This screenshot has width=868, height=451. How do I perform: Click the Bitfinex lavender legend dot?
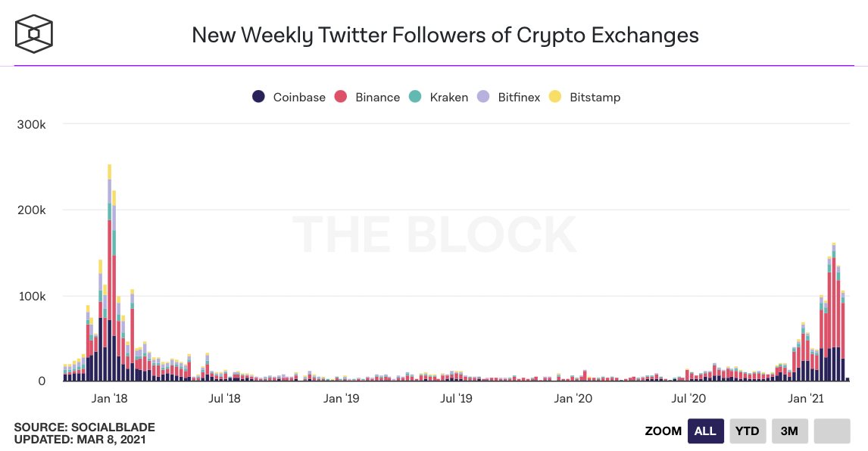click(x=483, y=97)
